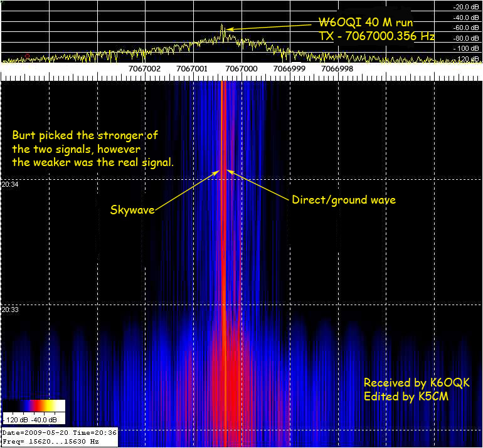Click the 20:33 time marker

pyautogui.click(x=10, y=310)
